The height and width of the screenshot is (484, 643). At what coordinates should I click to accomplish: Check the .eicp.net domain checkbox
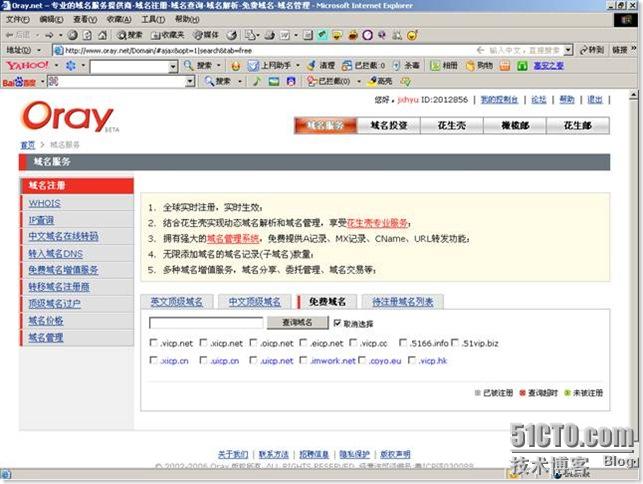pyautogui.click(x=303, y=342)
